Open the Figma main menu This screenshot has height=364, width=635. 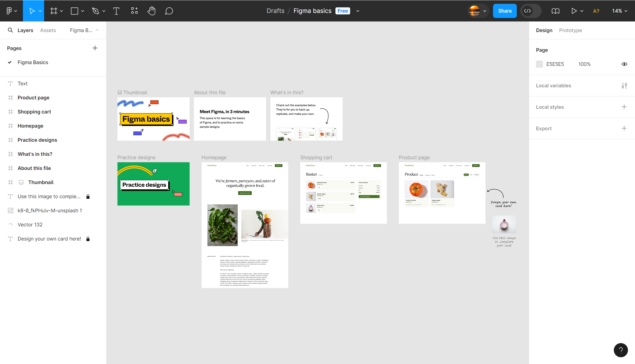(11, 11)
